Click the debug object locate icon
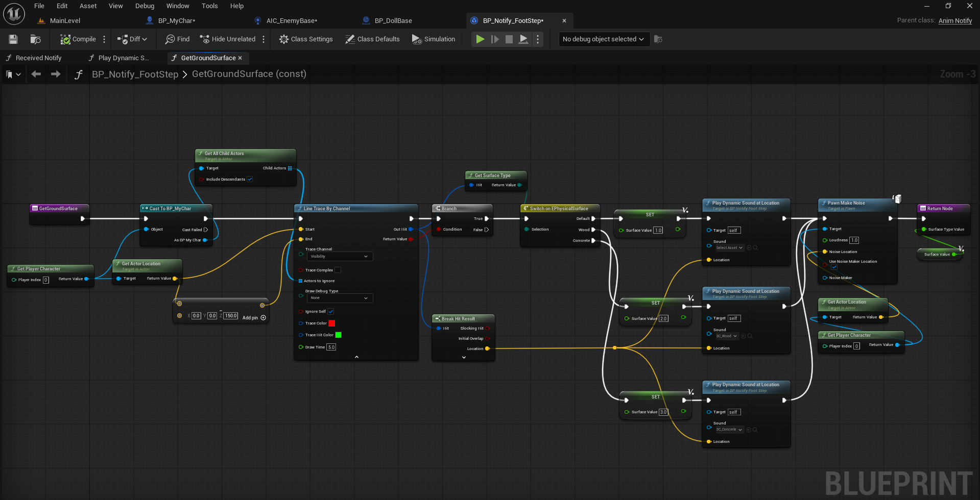 pos(658,39)
